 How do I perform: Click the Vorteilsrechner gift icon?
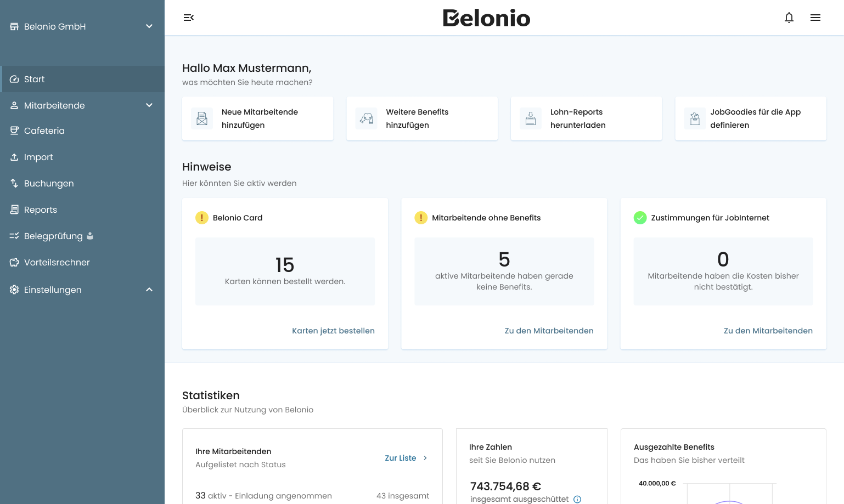coord(14,262)
